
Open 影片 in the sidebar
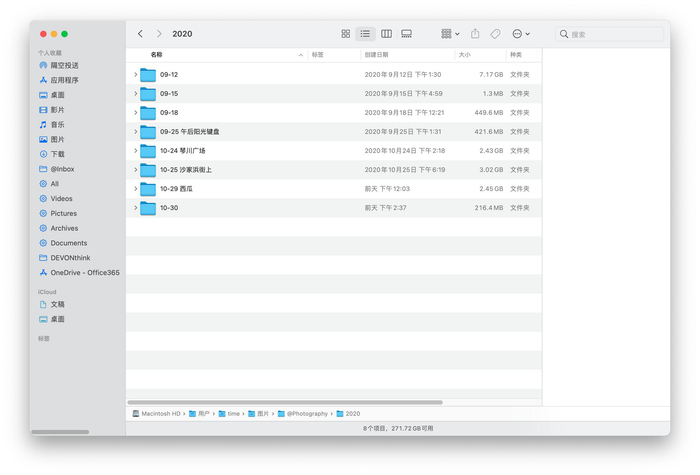[52, 110]
